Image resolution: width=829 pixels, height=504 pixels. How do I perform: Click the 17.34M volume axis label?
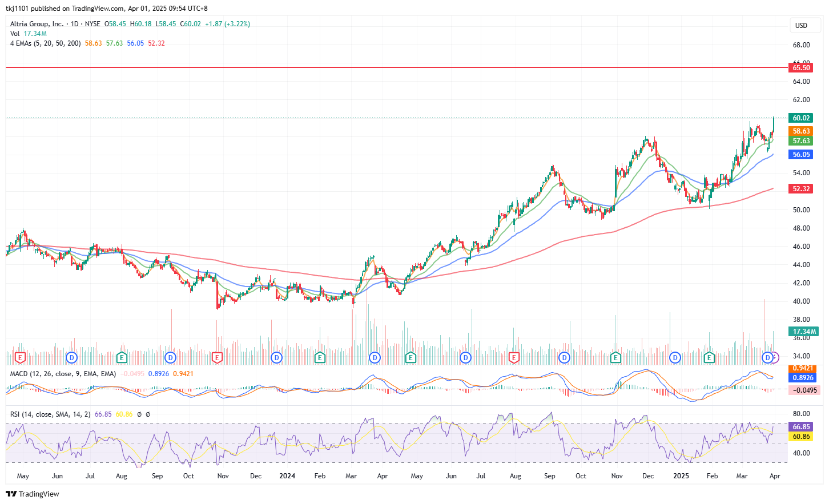pos(804,332)
